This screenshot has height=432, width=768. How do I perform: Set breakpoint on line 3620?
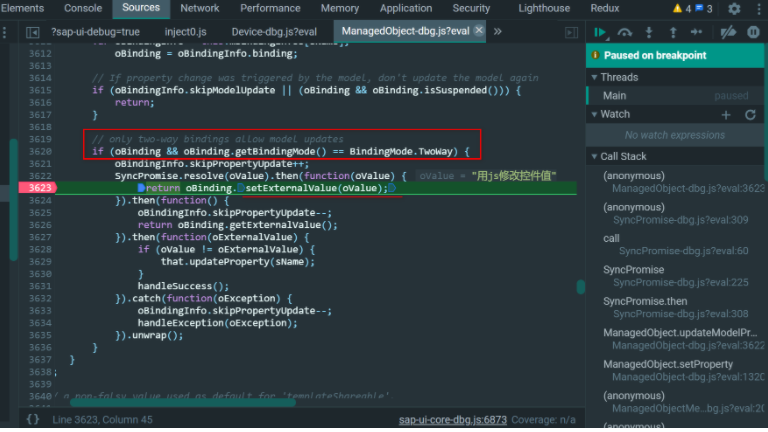(40, 151)
